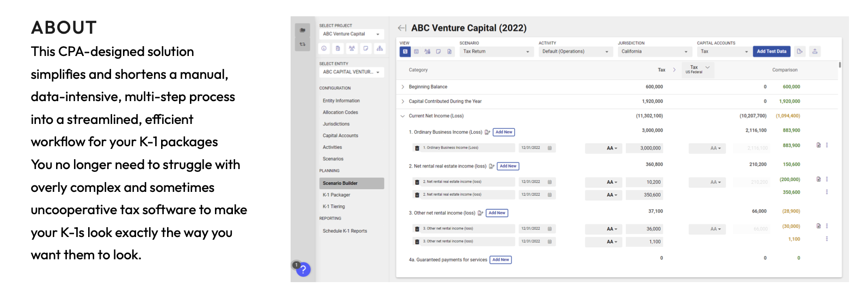
Task: Open the three-dot menu on the 883,900 row
Action: pos(827,145)
